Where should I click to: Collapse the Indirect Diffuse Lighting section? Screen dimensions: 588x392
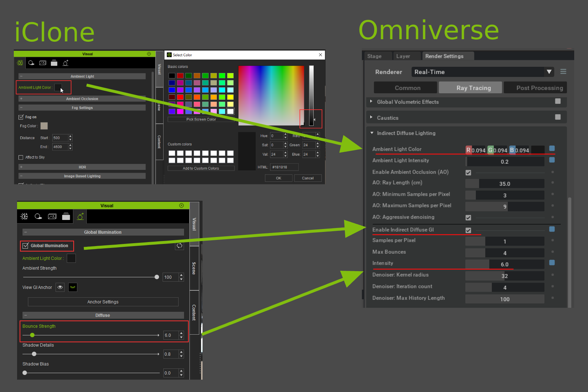click(372, 133)
